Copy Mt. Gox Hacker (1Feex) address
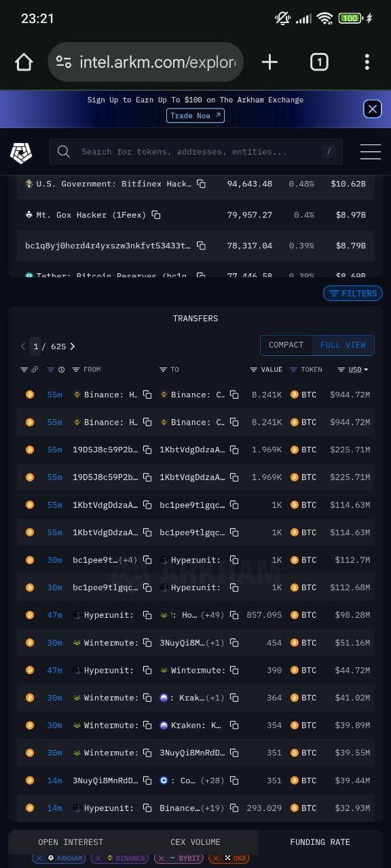Viewport: 391px width, 868px height. point(156,215)
